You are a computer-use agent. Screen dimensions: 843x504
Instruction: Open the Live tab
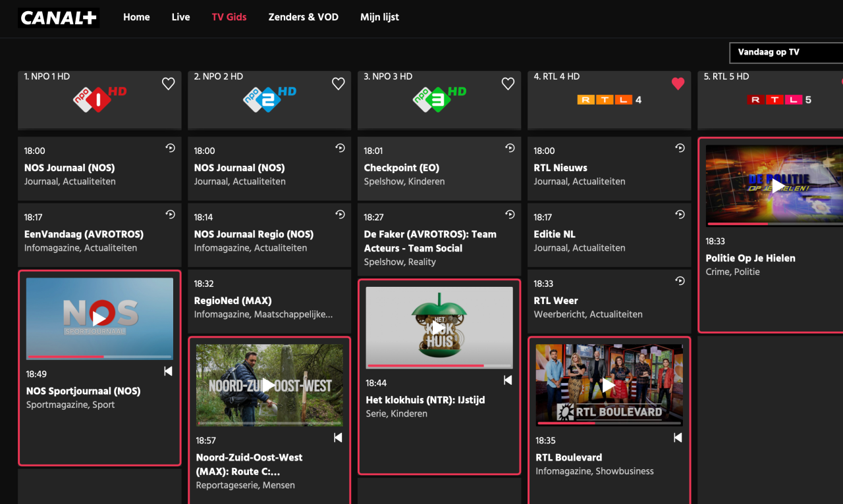(x=180, y=17)
